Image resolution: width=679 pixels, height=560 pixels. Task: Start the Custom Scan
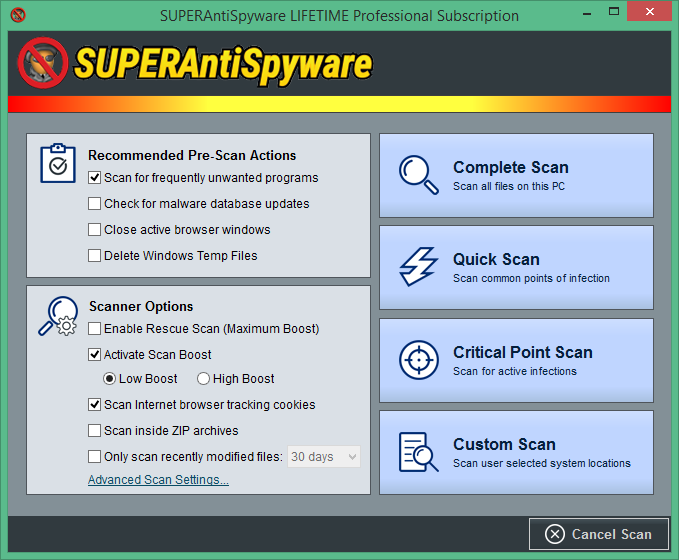point(516,452)
